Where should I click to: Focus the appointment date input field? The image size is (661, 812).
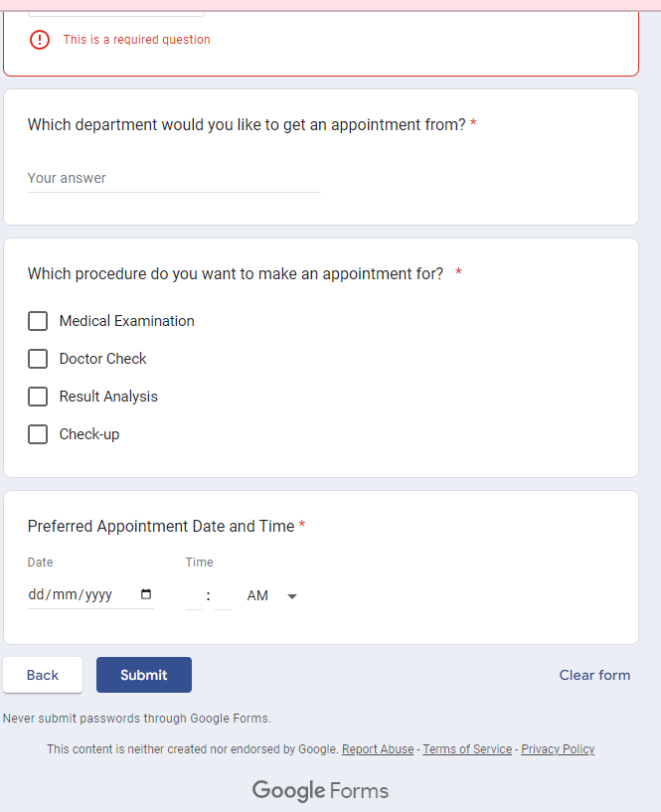pos(80,595)
